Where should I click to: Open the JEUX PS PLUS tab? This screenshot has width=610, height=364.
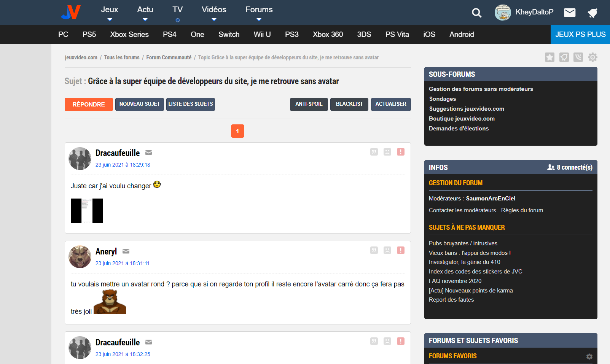pos(580,35)
